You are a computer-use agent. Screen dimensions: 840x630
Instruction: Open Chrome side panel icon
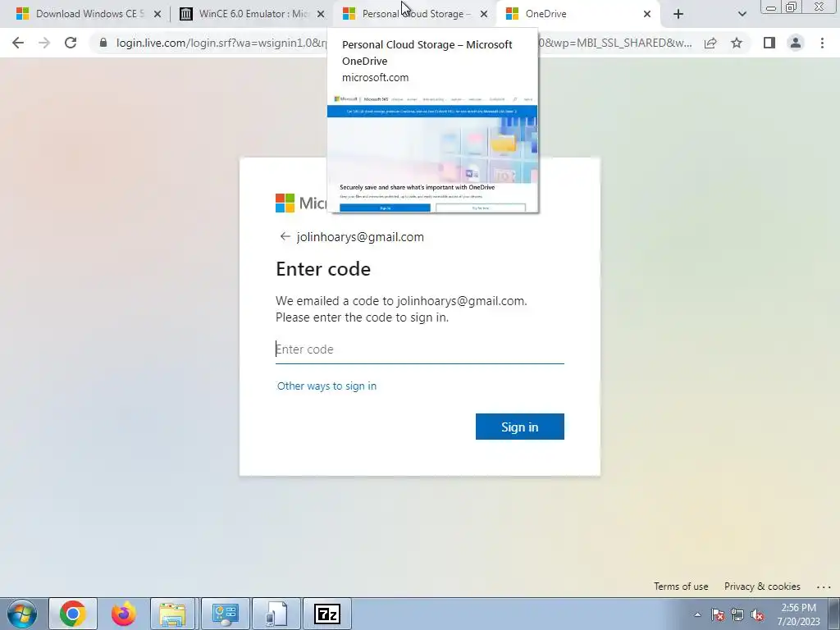point(769,43)
